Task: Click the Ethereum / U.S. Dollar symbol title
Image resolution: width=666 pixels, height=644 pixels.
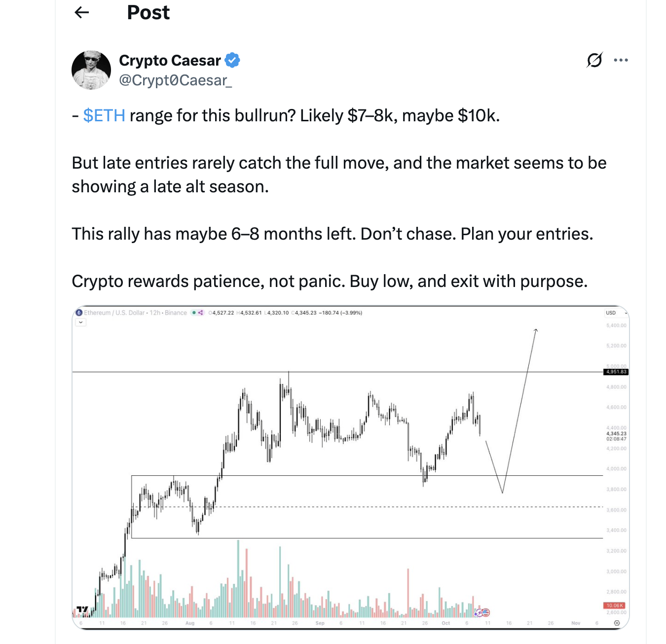Action: [114, 313]
